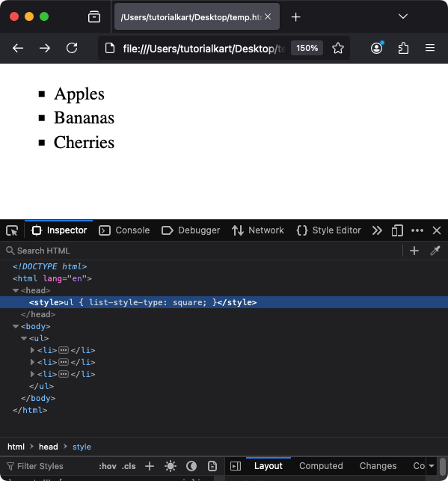
Task: Open the Layout sidebar tab
Action: click(269, 466)
